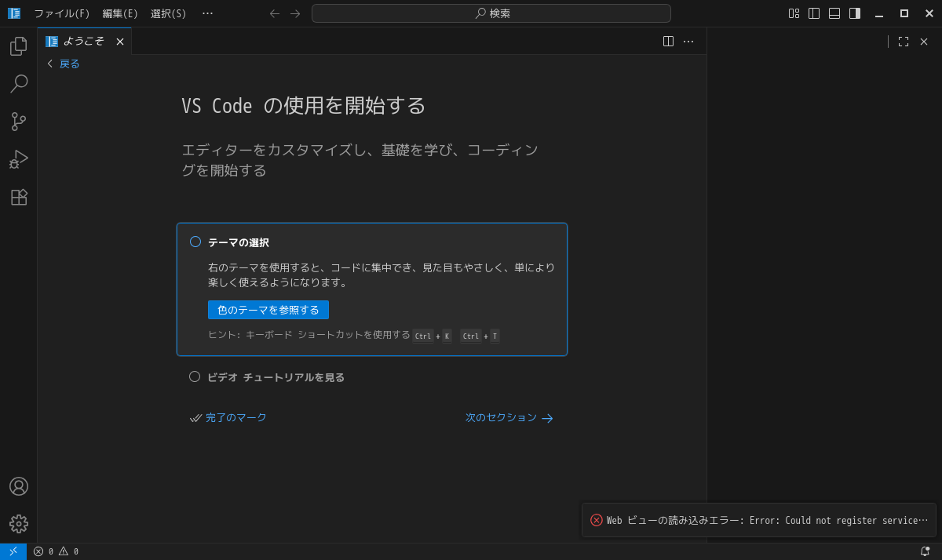Open the Manage gear menu
The image size is (942, 560).
point(19,524)
